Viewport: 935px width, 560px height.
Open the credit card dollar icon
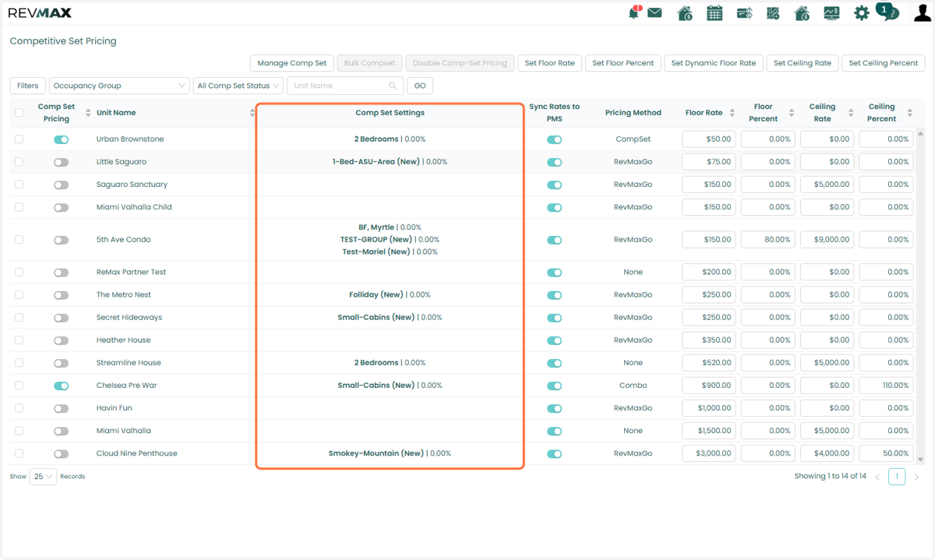[744, 13]
